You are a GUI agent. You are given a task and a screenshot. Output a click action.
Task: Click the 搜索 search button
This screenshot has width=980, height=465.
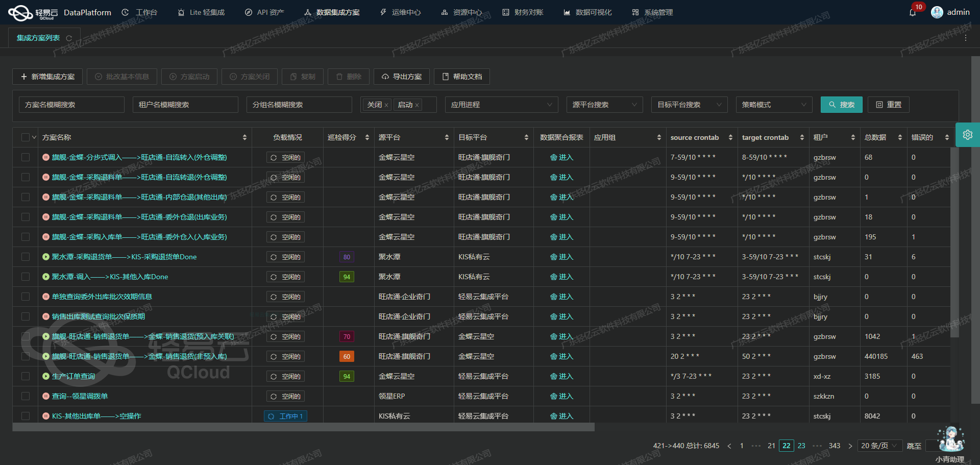click(x=842, y=105)
